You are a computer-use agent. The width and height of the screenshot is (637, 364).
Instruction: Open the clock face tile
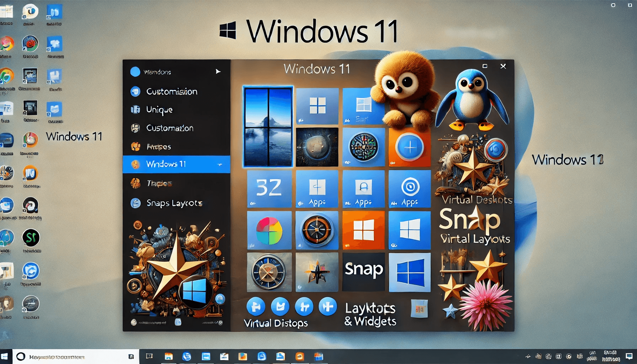[x=269, y=272]
